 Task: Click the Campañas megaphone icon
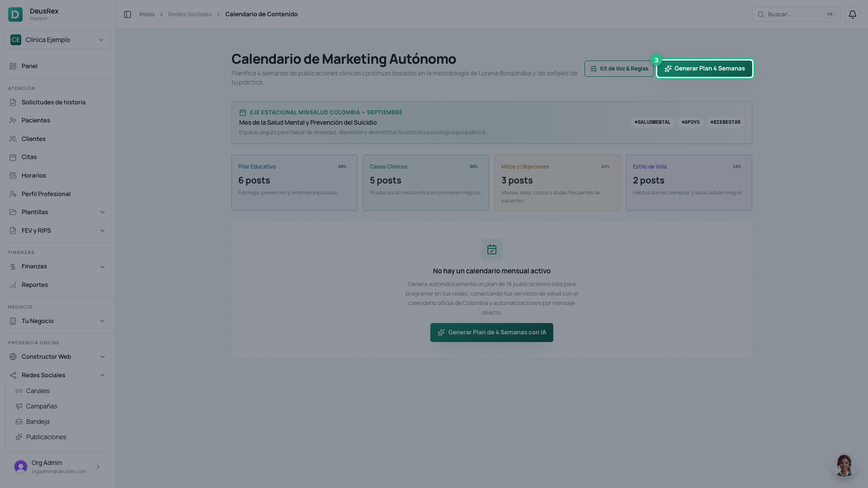(19, 407)
